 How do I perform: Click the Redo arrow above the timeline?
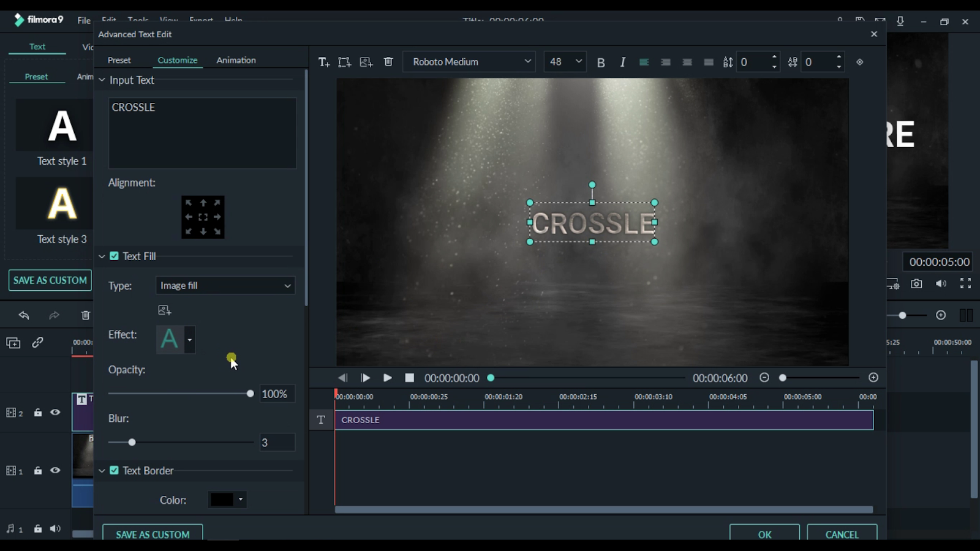pyautogui.click(x=54, y=315)
